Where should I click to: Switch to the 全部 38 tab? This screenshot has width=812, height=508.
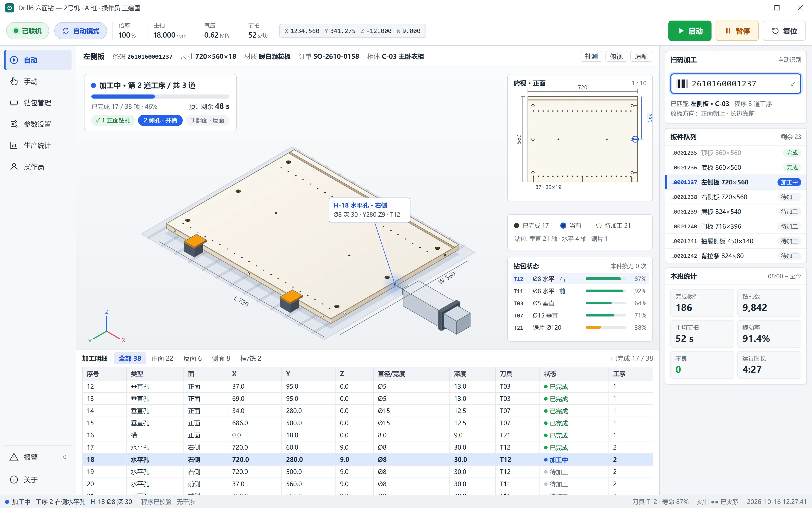tap(130, 358)
